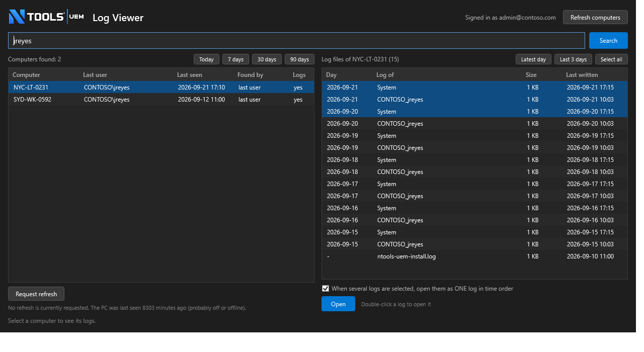The width and height of the screenshot is (644, 352).
Task: Sort logs by Day column header
Action: 332,75
